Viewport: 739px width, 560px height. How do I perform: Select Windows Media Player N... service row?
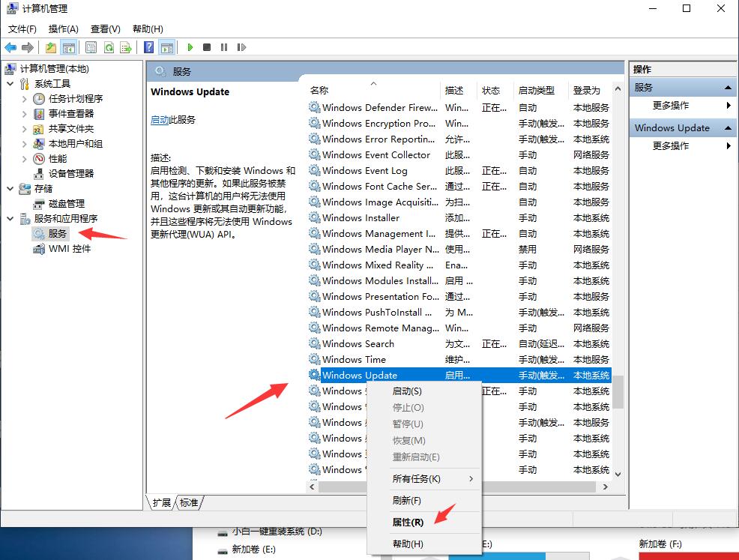point(459,250)
